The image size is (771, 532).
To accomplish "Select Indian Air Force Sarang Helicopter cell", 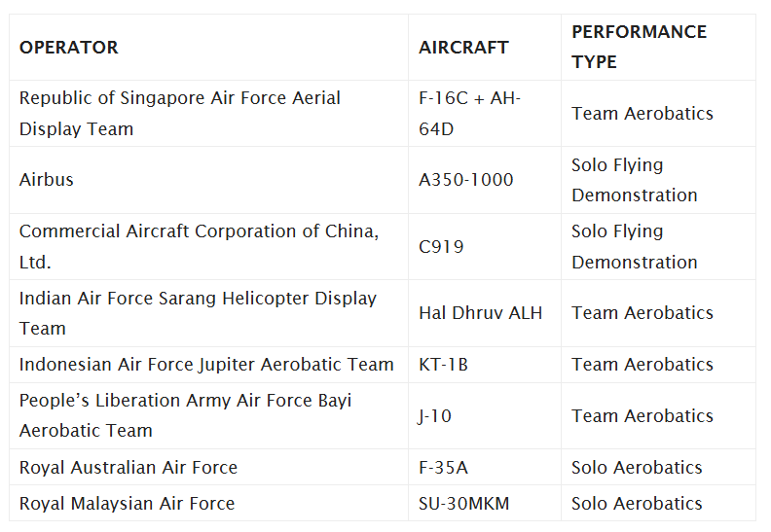I will [x=198, y=313].
